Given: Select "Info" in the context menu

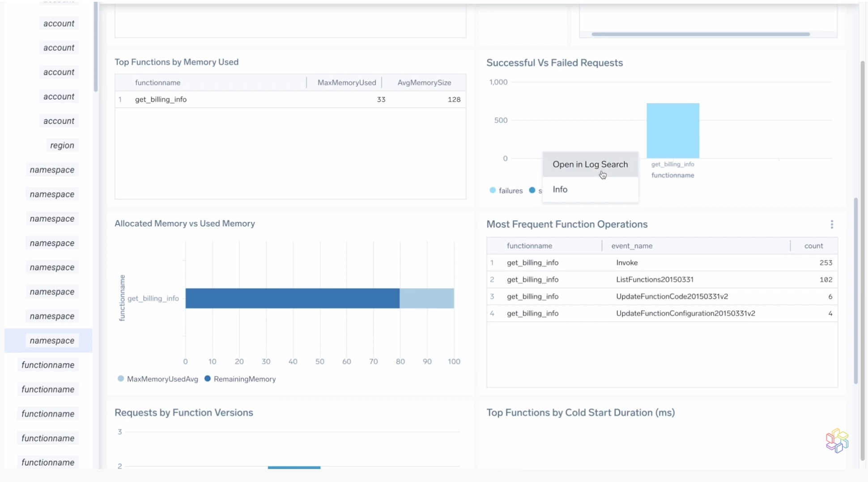Looking at the screenshot, I should pos(560,189).
